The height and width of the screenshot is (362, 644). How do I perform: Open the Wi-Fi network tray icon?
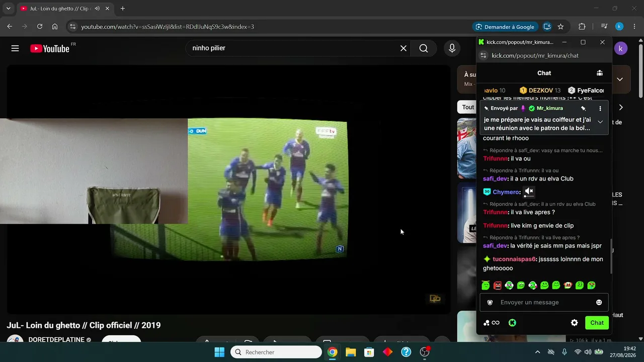[x=578, y=352]
